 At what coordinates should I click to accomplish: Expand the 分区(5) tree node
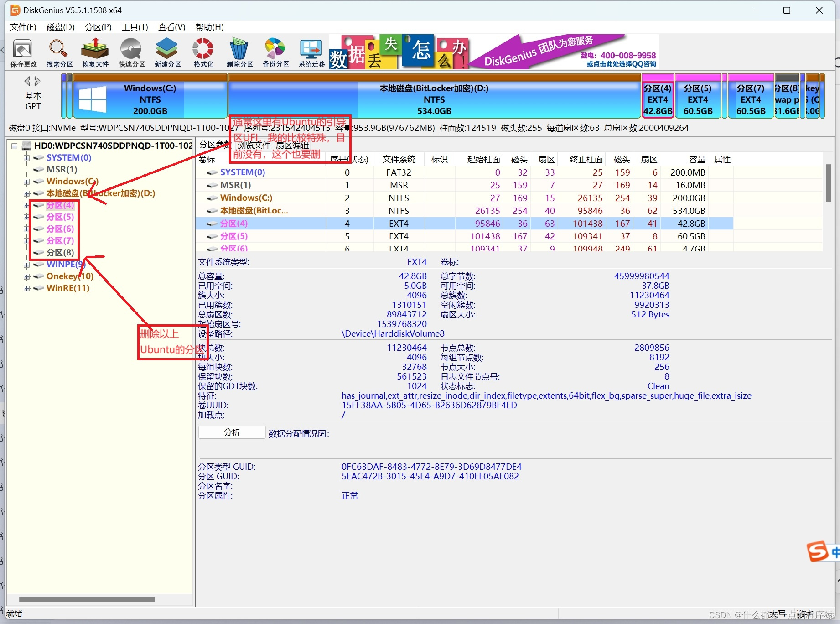(x=26, y=217)
